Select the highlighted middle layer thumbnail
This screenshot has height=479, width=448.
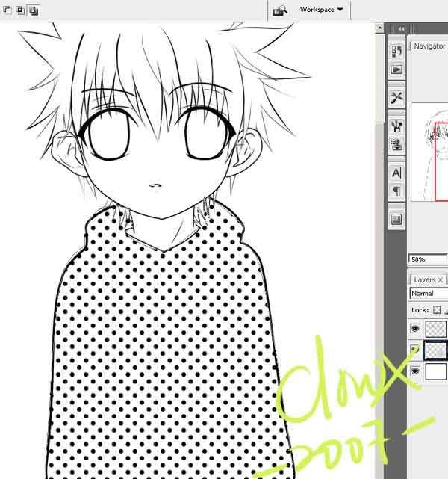436,350
